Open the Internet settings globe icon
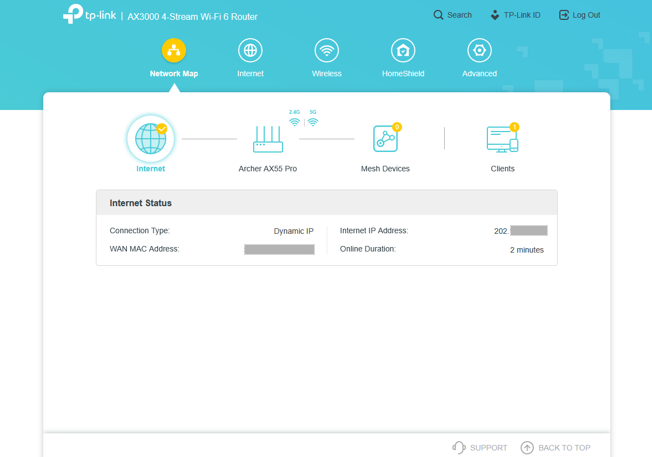652x457 pixels. (250, 50)
